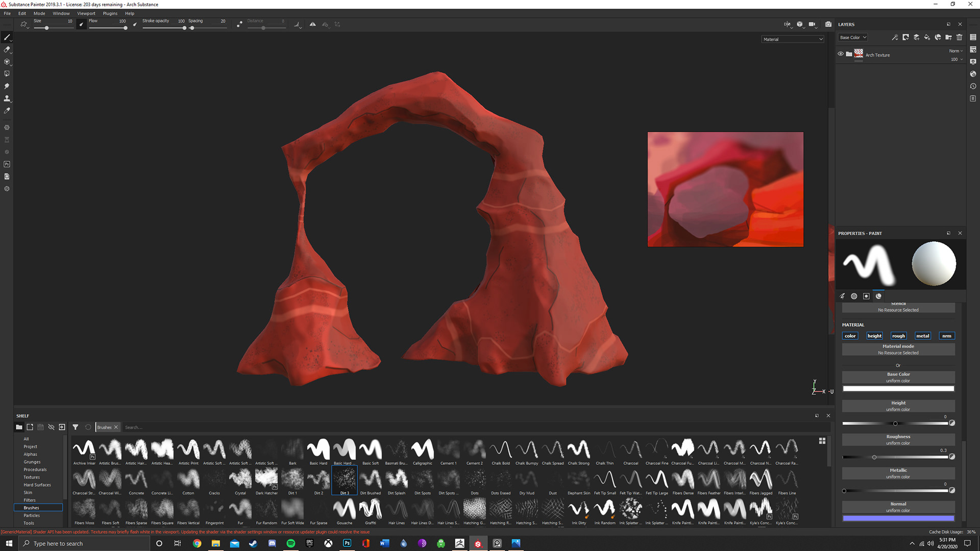Open the Base Color channel dropdown
The width and height of the screenshot is (980, 551).
[x=853, y=37]
